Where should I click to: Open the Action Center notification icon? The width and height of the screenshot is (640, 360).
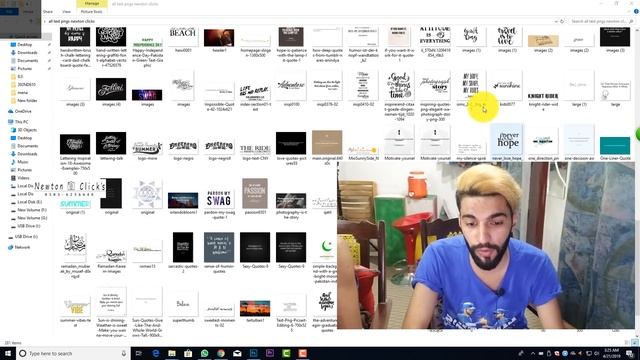(630, 353)
